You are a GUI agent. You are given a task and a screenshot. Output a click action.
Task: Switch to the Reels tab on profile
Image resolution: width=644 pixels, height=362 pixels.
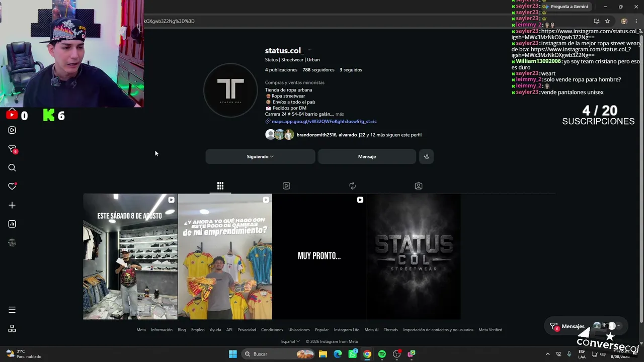click(x=286, y=186)
